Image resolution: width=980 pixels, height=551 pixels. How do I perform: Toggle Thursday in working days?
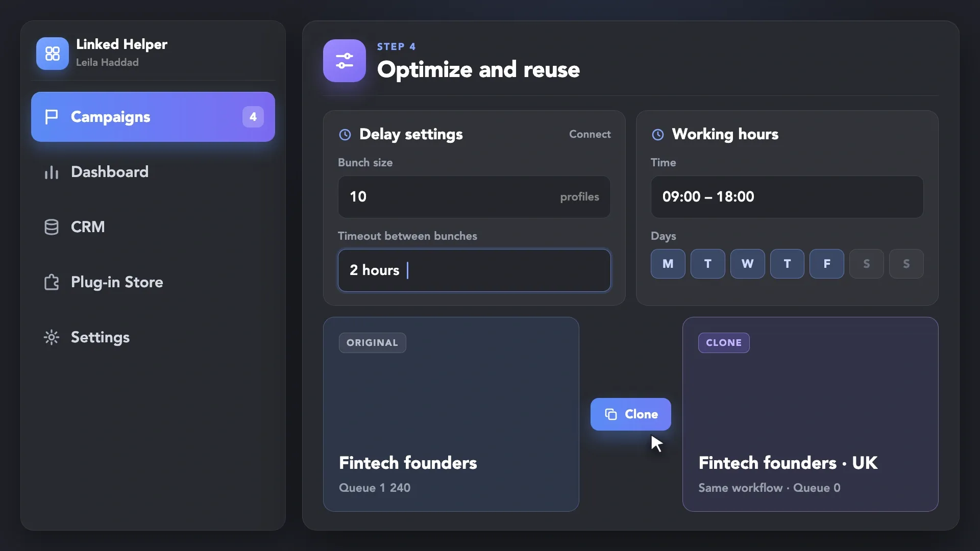(x=787, y=264)
